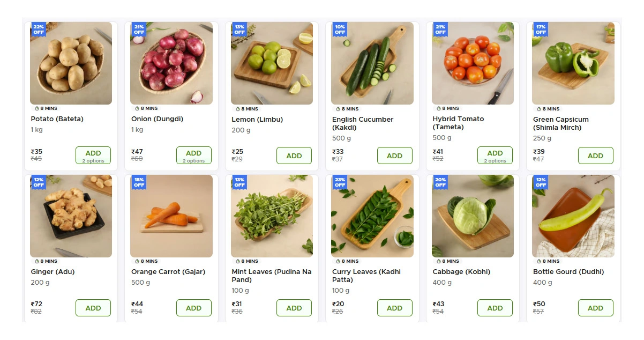Open the Curry Leaves (Kadhi Patta) title
This screenshot has height=340, width=644.
[x=366, y=276]
